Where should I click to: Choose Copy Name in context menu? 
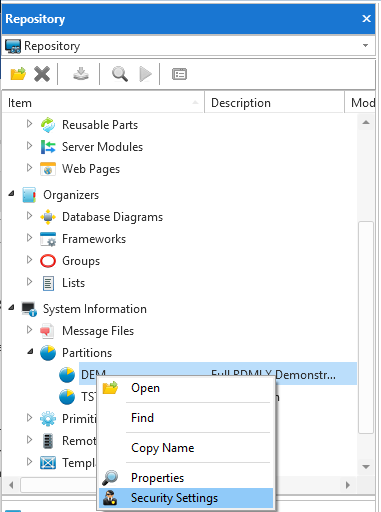162,448
